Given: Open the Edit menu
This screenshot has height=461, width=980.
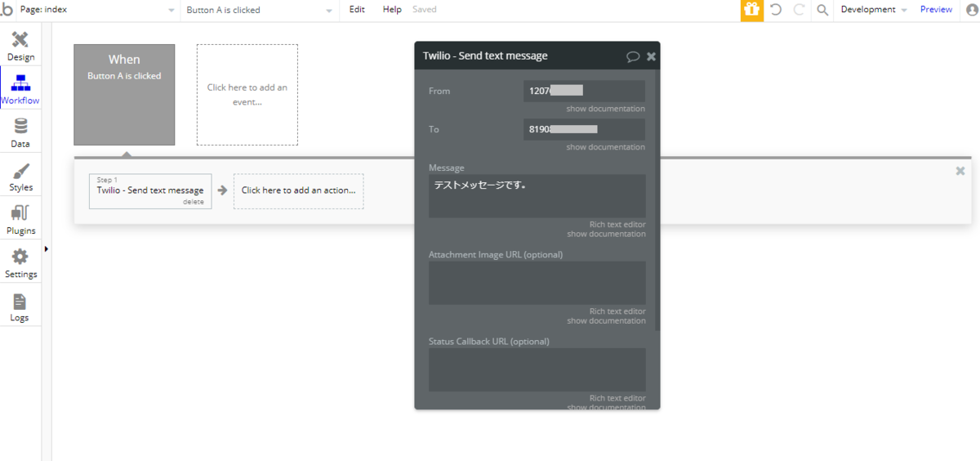Looking at the screenshot, I should coord(357,10).
